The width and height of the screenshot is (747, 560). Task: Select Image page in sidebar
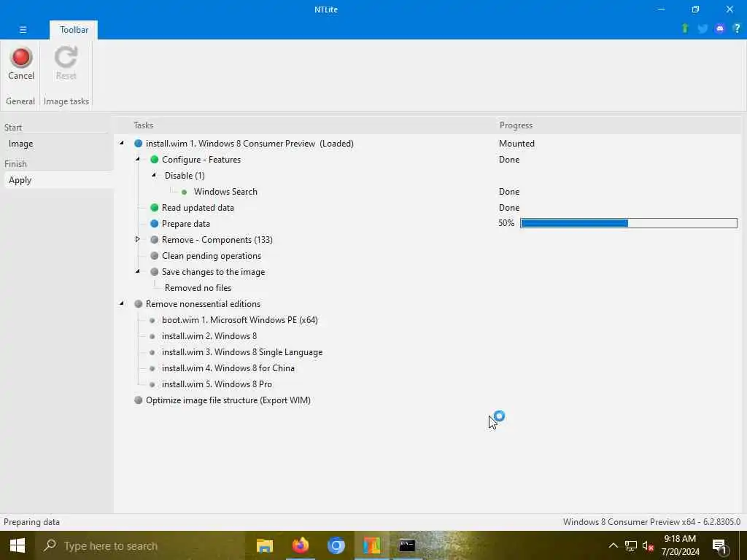[x=21, y=144]
